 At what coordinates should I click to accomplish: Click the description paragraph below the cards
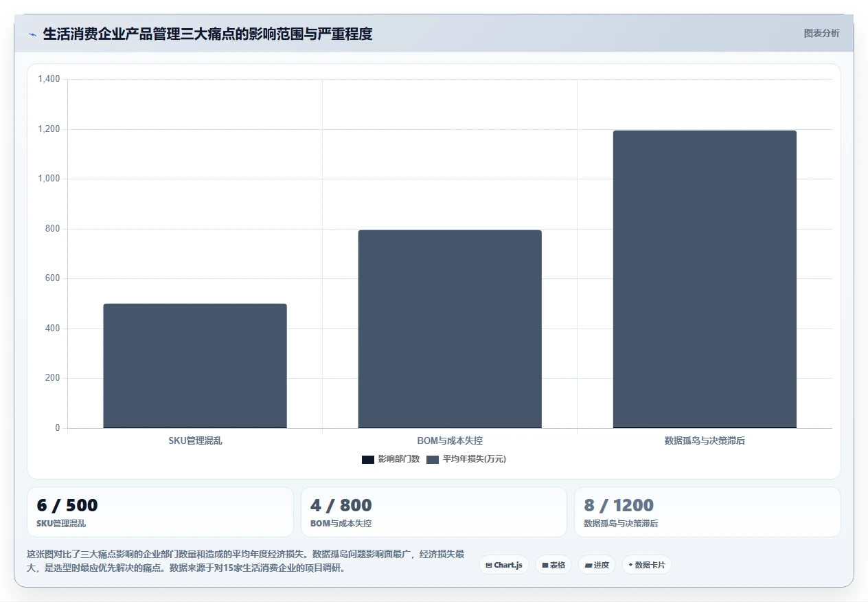click(246, 561)
